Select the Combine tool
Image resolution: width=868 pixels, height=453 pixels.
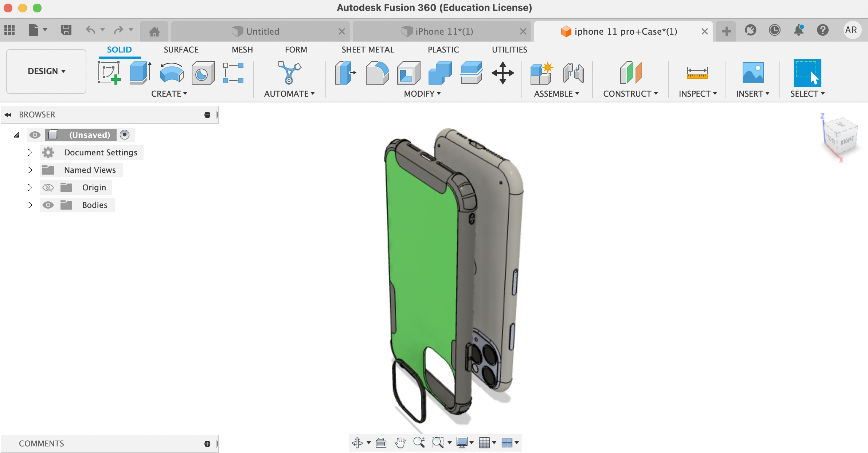pyautogui.click(x=440, y=73)
